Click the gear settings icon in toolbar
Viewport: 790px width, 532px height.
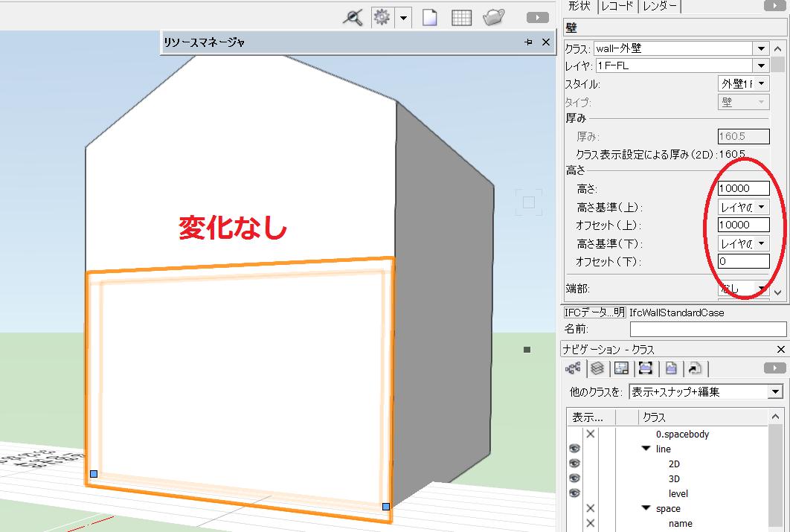coord(382,18)
